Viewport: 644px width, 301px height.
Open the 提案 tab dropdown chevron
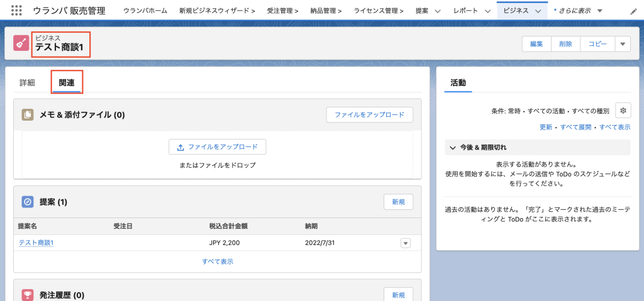pyautogui.click(x=438, y=11)
